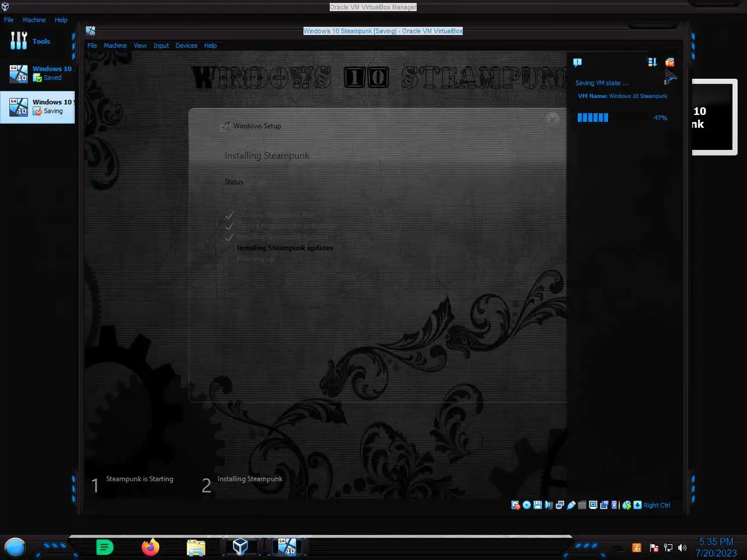Click the USB devices status icon
The height and width of the screenshot is (560, 747).
pos(571,505)
